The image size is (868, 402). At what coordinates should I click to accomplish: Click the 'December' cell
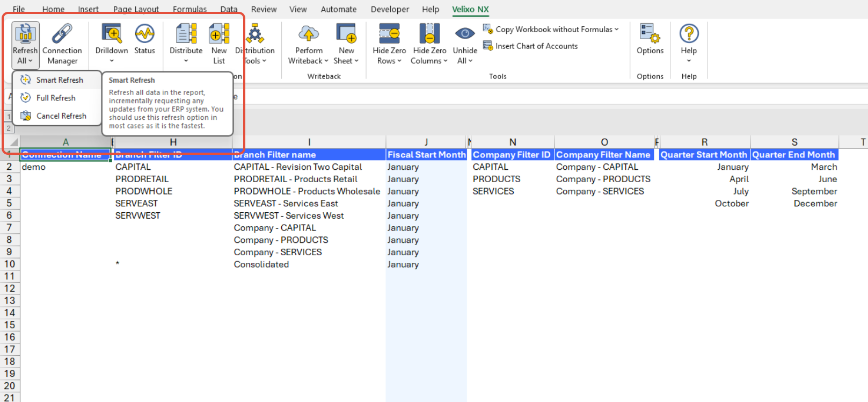coord(794,204)
